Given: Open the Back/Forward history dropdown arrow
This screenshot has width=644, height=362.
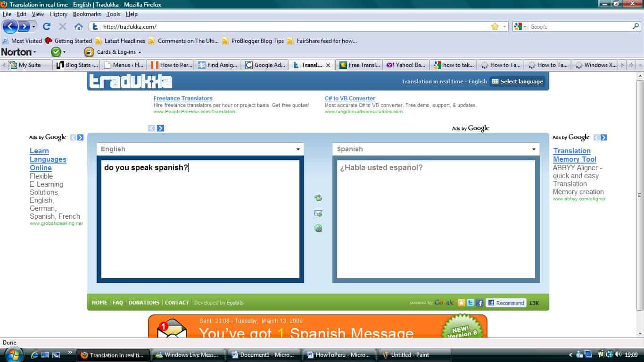Looking at the screenshot, I should [34, 27].
